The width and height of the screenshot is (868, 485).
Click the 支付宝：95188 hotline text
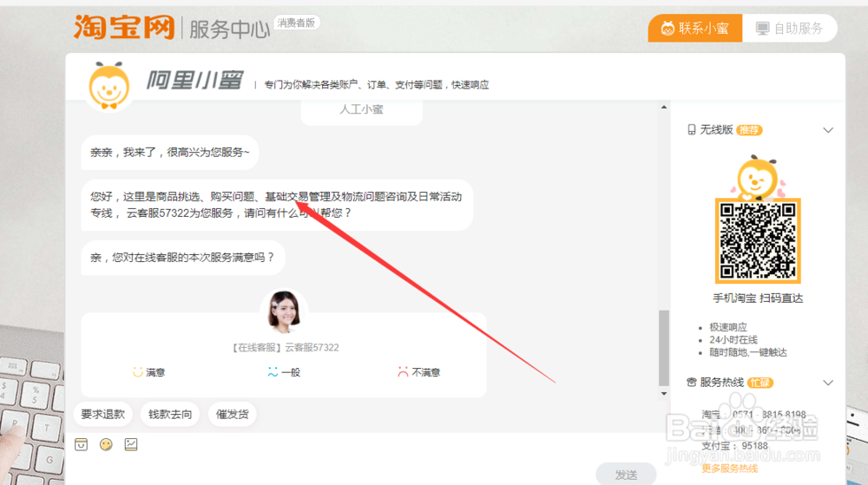(734, 446)
